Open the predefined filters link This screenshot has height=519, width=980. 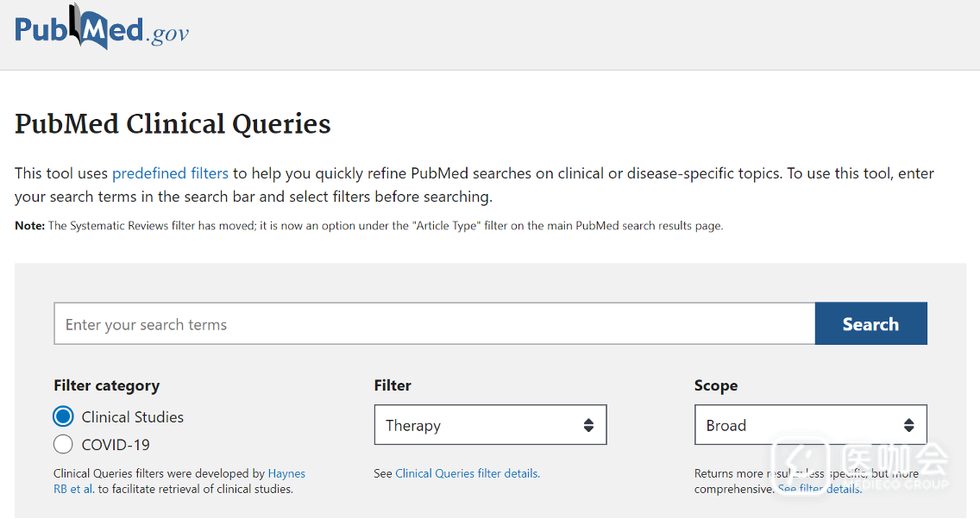tap(170, 173)
